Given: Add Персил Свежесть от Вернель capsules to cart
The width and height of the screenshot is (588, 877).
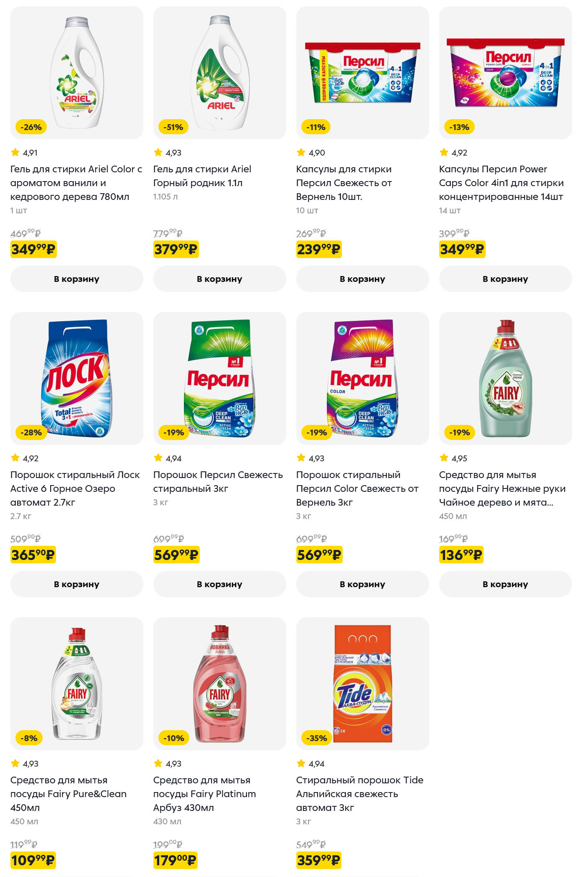Looking at the screenshot, I should 363,279.
